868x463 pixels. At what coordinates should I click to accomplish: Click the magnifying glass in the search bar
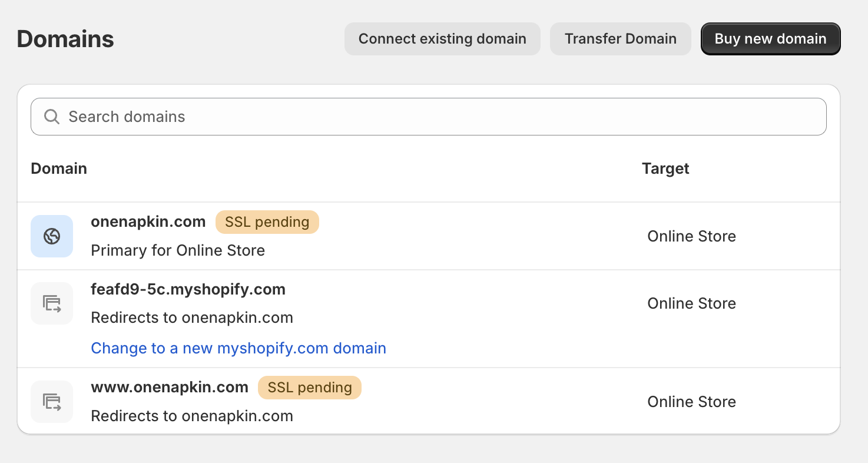pyautogui.click(x=52, y=117)
